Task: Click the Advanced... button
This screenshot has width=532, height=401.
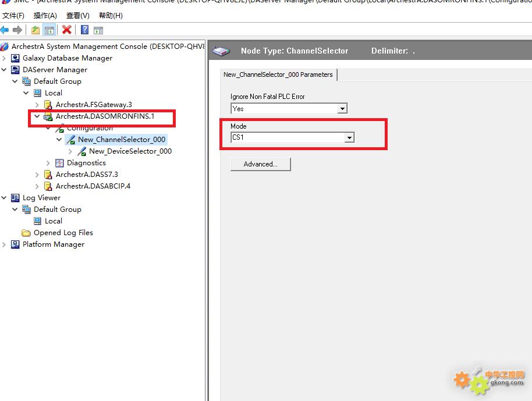Action: tap(261, 164)
